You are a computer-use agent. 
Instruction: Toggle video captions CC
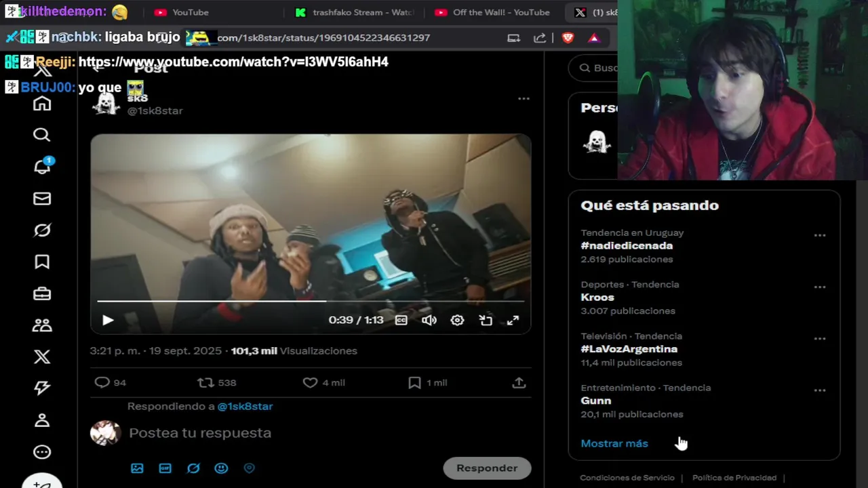point(401,320)
